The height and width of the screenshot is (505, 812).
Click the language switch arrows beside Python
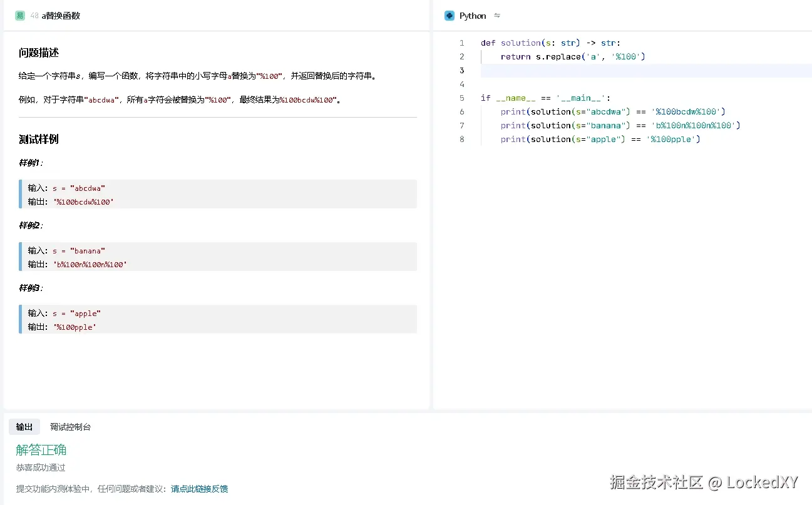(x=496, y=15)
